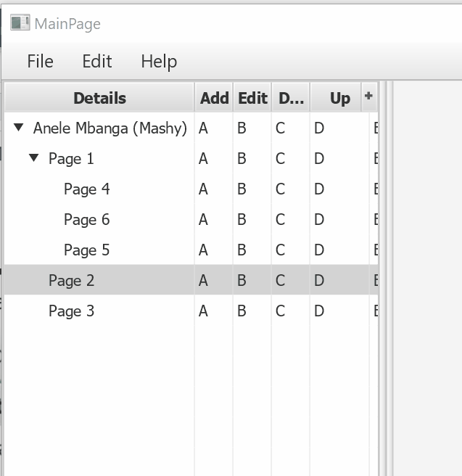The image size is (462, 476).
Task: Open the File menu
Action: point(40,62)
